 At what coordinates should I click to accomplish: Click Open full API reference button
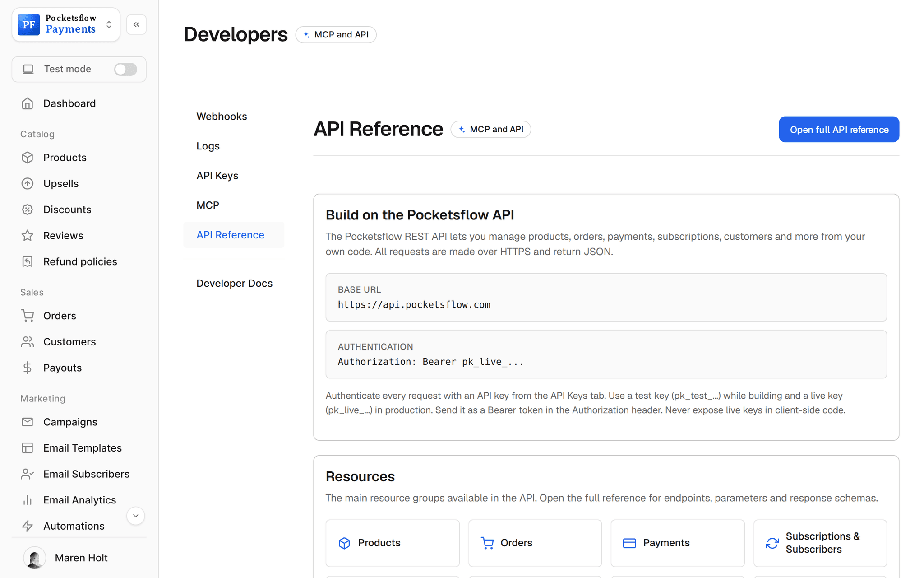839,130
